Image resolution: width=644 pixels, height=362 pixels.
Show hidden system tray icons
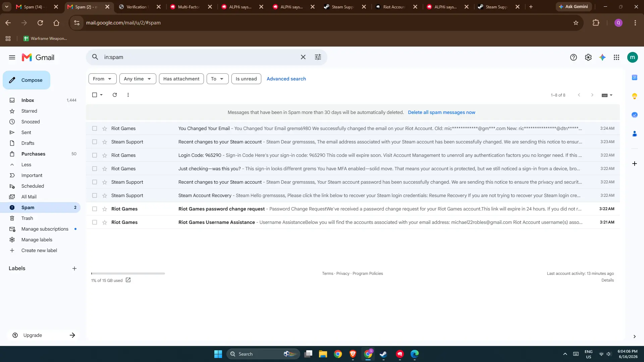[565, 354]
